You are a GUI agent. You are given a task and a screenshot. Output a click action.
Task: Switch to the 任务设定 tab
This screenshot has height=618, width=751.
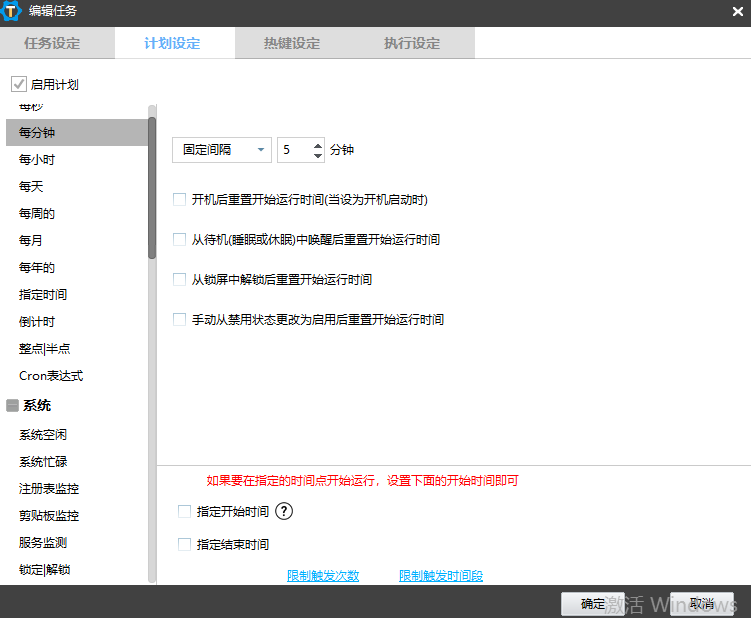tap(52, 44)
